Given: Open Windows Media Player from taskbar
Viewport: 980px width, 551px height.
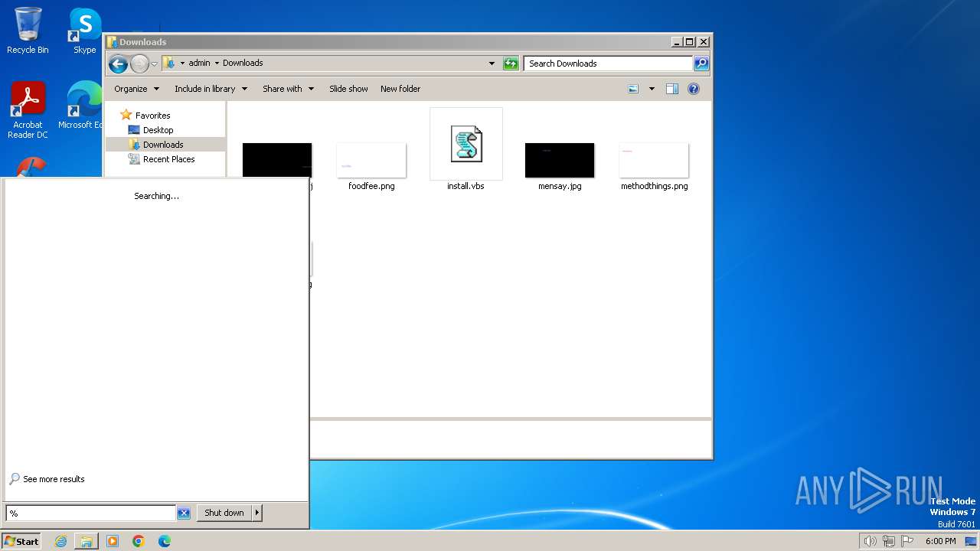Looking at the screenshot, I should [x=113, y=541].
